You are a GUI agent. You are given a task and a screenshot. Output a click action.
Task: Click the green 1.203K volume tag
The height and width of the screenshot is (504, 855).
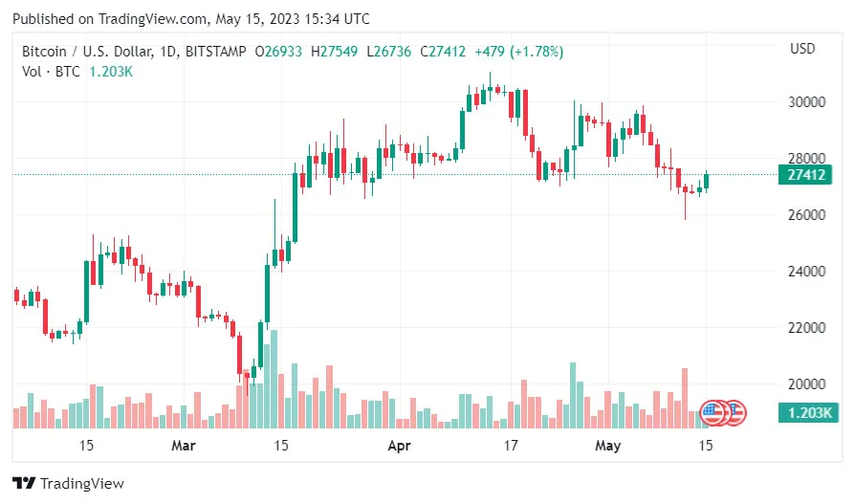tap(807, 413)
